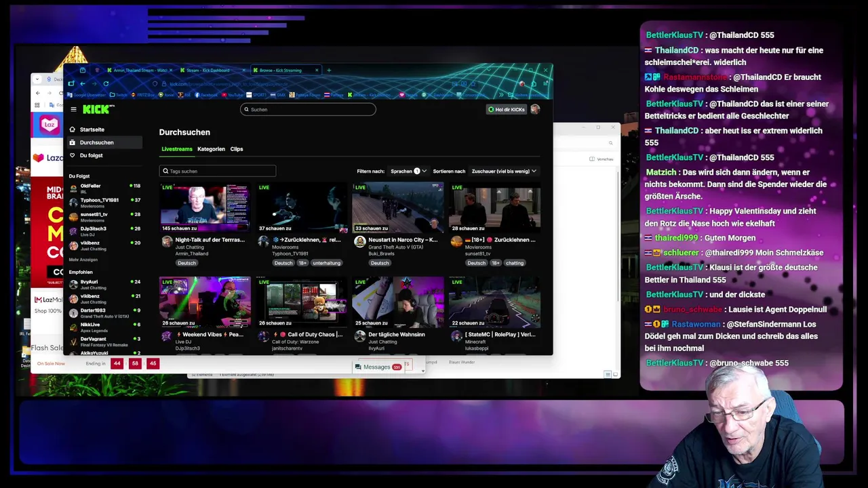
Task: Open the Weekend Vibes DJ thumbnail
Action: point(205,302)
